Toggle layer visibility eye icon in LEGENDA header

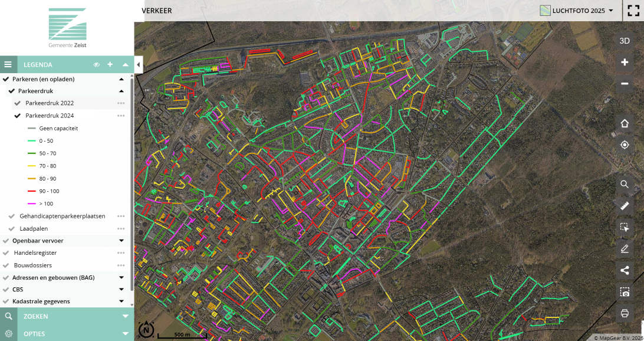pos(97,64)
